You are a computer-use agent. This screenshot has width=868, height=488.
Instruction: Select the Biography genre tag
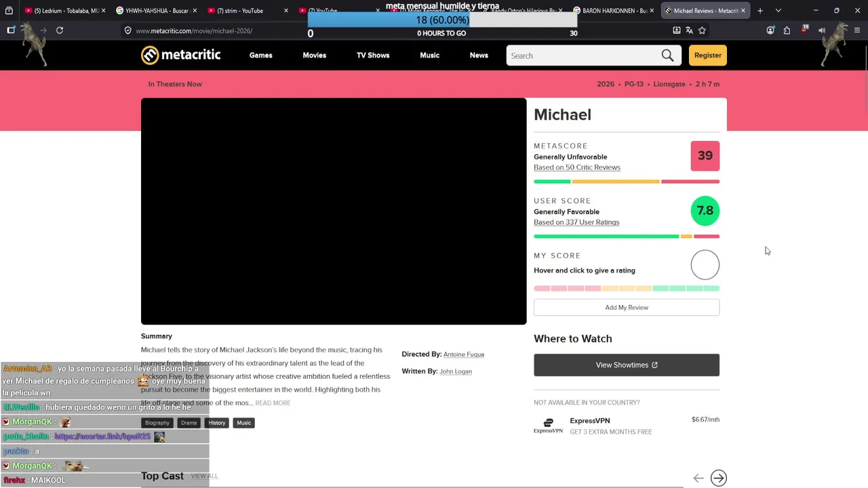pos(157,423)
